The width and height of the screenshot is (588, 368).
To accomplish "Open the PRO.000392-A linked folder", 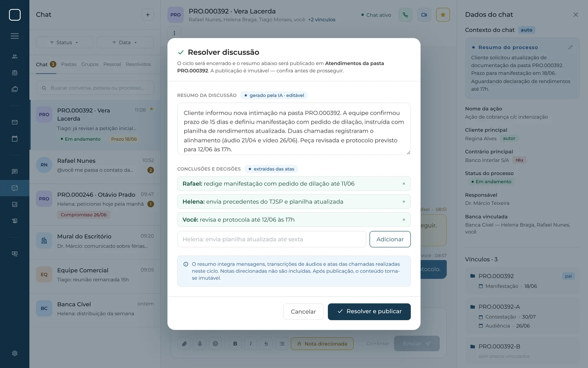I will [x=522, y=316].
